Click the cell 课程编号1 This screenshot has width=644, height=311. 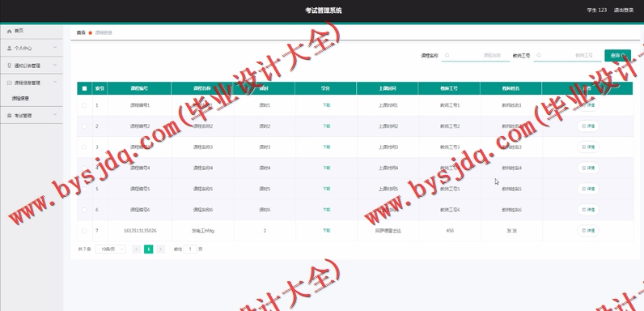click(x=140, y=105)
